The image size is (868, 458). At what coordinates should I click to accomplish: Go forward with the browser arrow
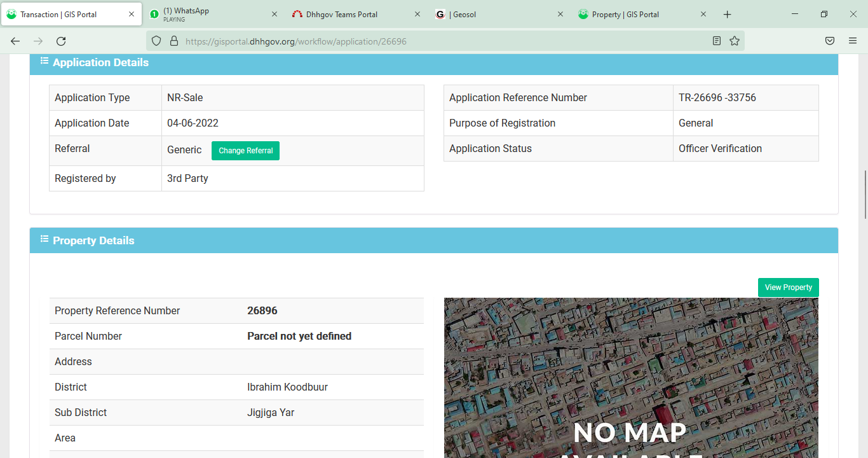[x=38, y=41]
